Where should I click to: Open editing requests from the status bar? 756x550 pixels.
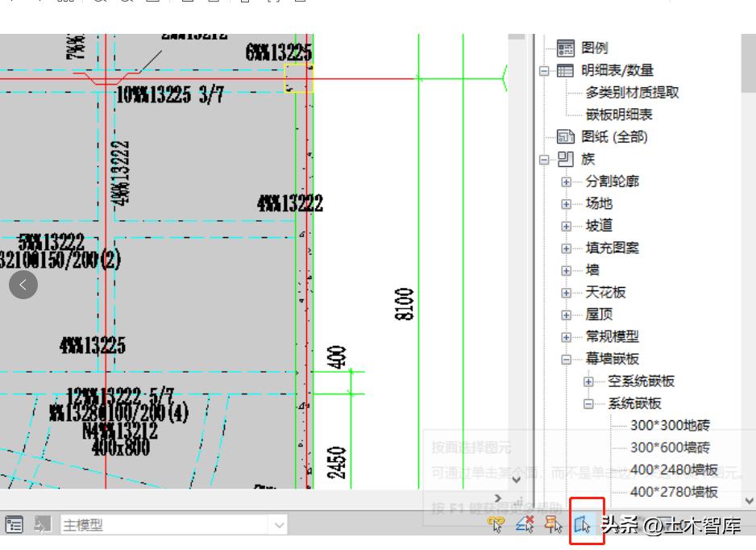tap(41, 523)
